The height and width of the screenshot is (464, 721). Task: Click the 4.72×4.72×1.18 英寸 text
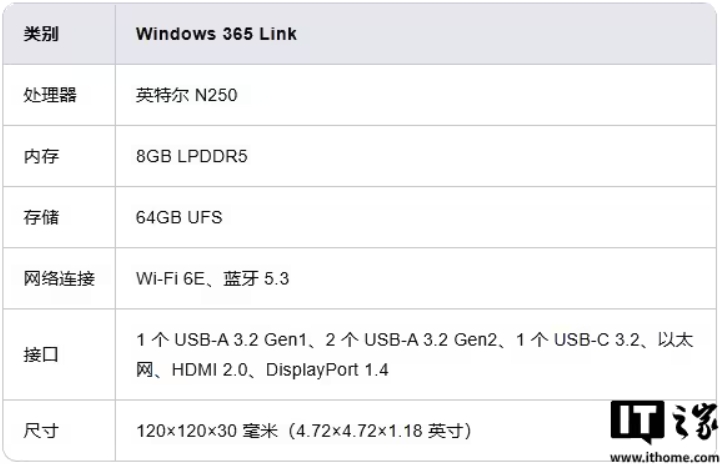click(380, 431)
